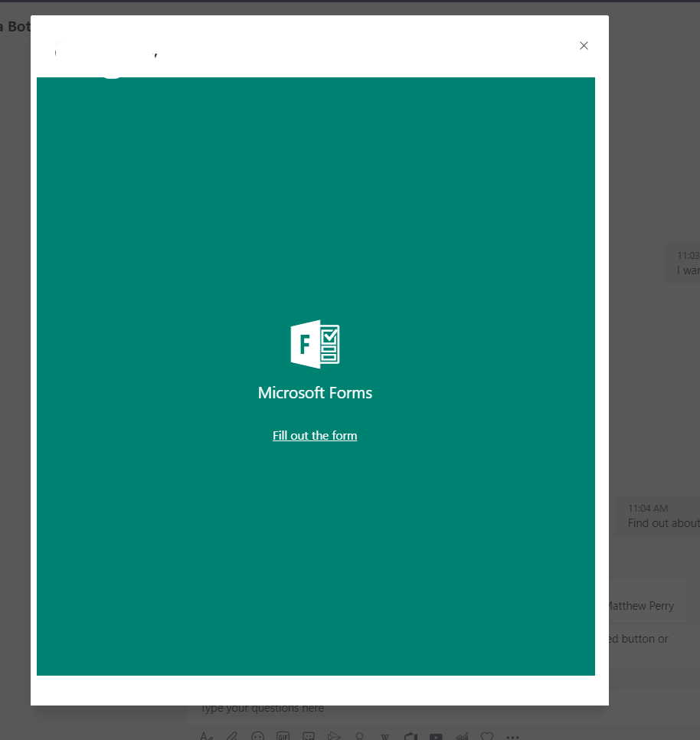
Task: Open the "Fill out the form" link
Action: 315,435
